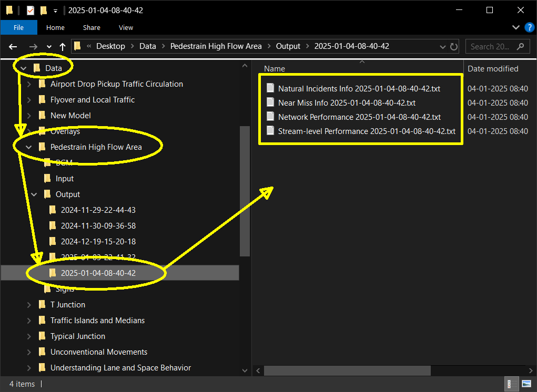
Task: Open the Recent locations dropdown arrow
Action: pyautogui.click(x=49, y=46)
